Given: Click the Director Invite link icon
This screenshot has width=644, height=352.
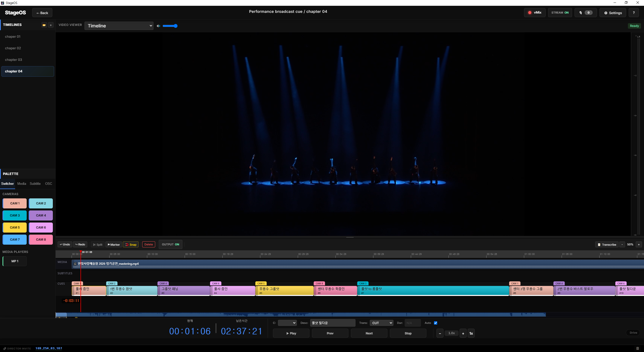Looking at the screenshot, I should (5, 348).
